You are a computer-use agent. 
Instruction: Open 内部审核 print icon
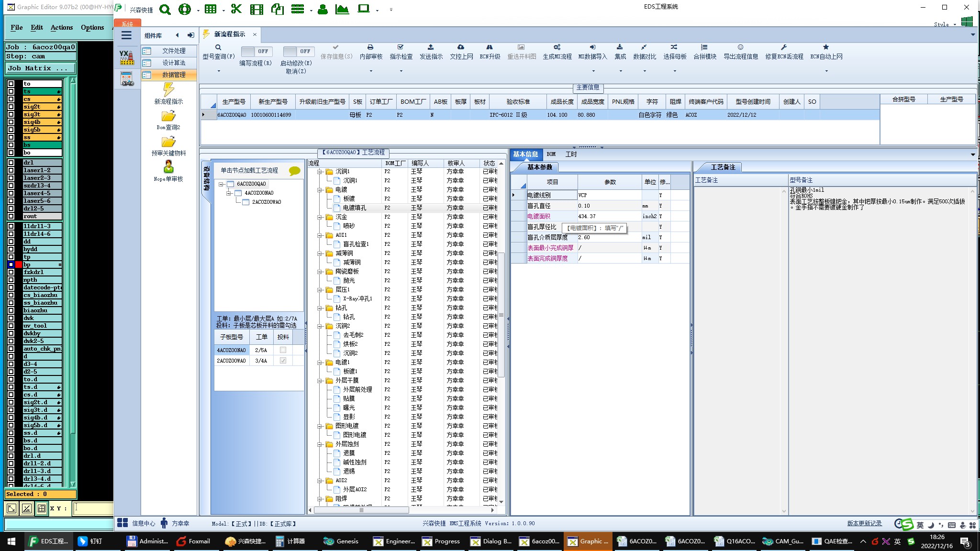click(x=370, y=47)
